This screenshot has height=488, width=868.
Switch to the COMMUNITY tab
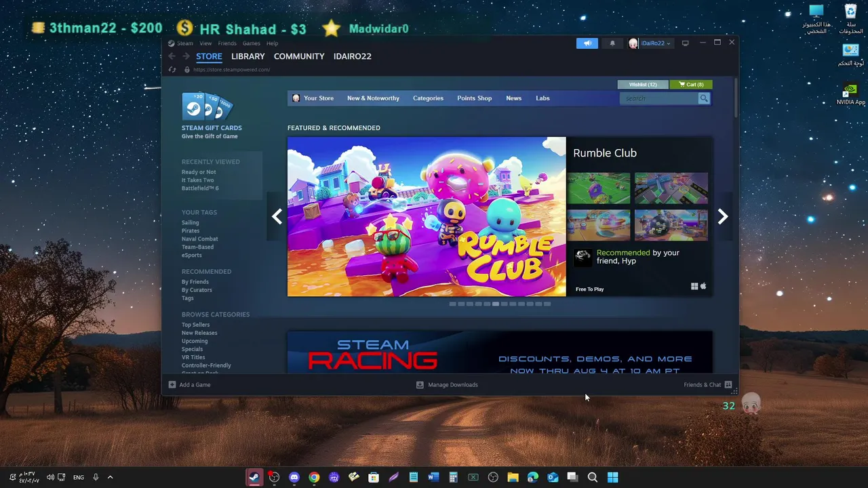tap(299, 56)
